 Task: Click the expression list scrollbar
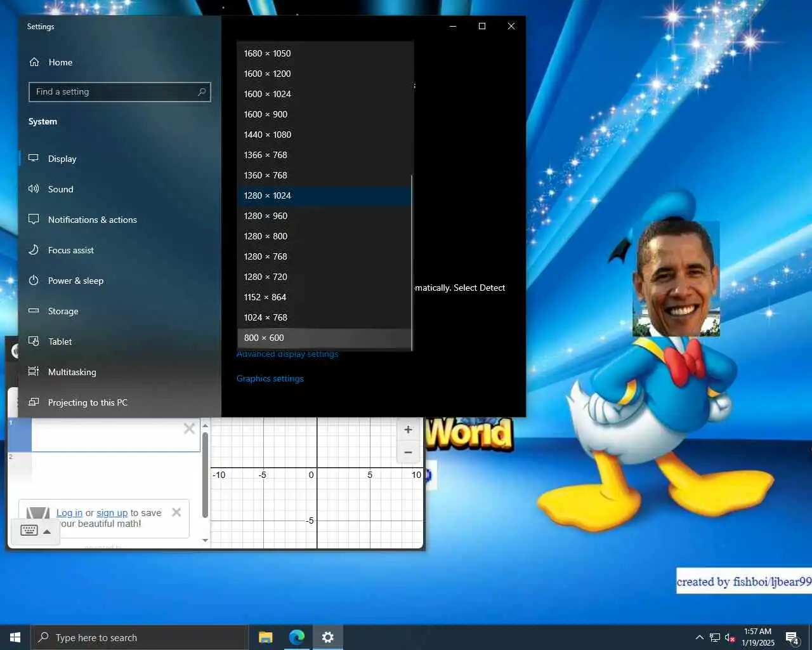[x=205, y=474]
